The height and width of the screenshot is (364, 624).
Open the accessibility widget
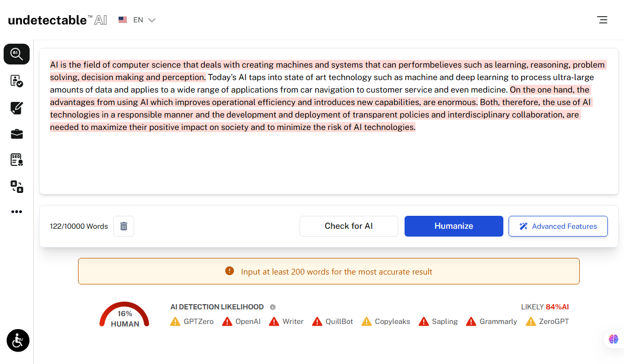pos(18,341)
